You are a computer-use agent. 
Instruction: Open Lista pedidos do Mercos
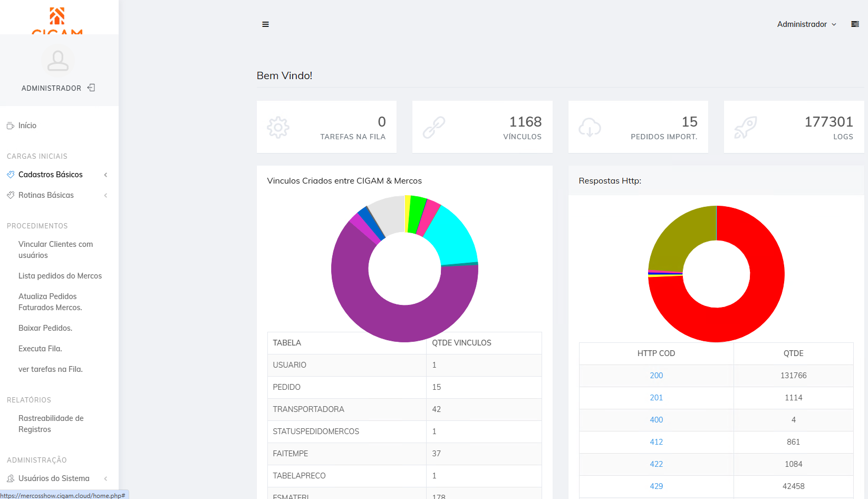60,276
